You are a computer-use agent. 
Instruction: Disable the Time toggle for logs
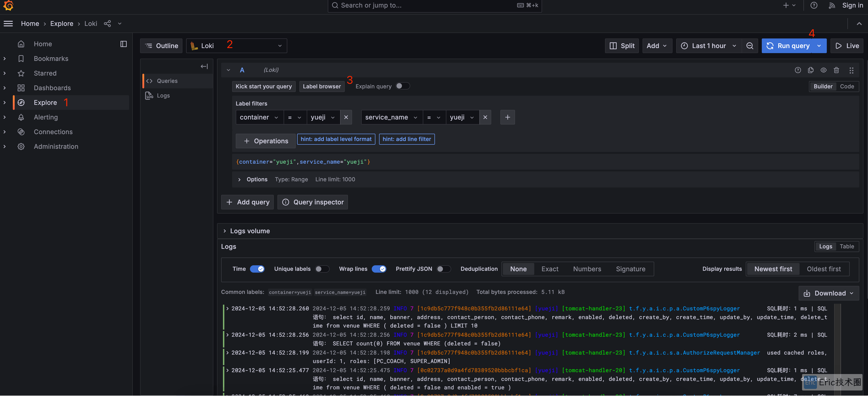(257, 269)
